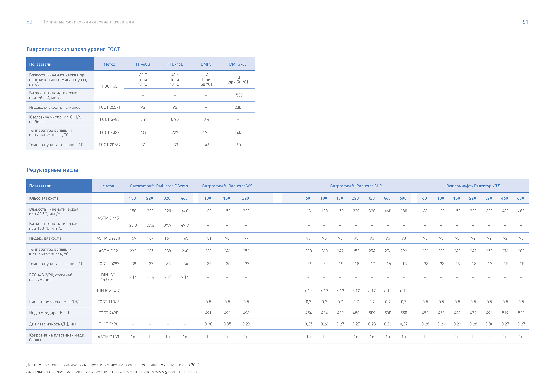Click the wear diameter value 0,35
Screen dimensions: 555x392
point(227,324)
